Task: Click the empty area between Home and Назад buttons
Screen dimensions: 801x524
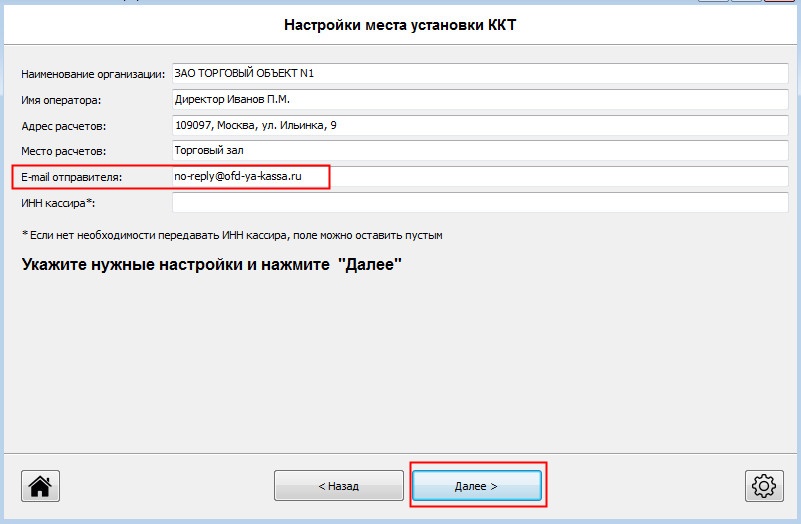Action: 167,486
